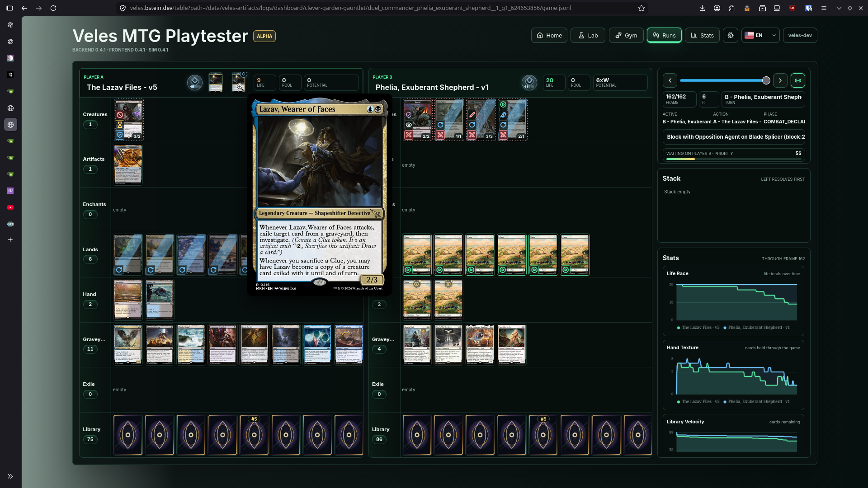Click the waiting-on-Player-B priority progress bar

[x=734, y=159]
